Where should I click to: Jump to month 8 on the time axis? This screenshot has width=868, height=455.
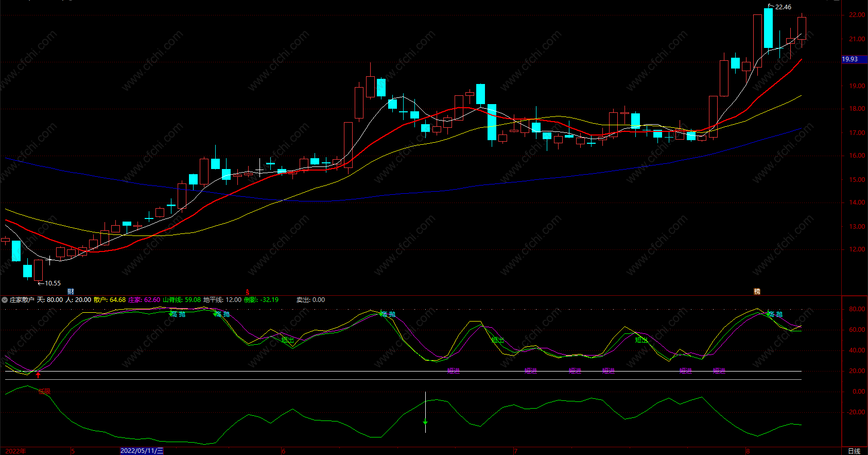tap(748, 451)
